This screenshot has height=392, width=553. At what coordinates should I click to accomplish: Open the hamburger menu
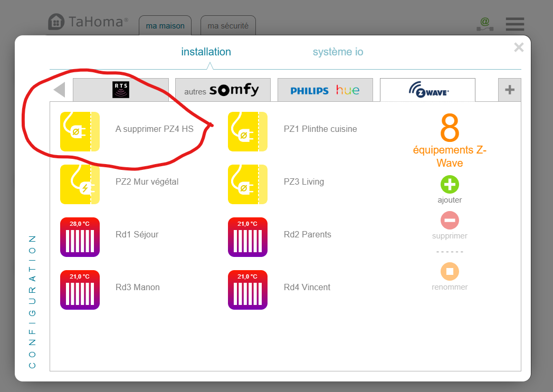(x=514, y=24)
